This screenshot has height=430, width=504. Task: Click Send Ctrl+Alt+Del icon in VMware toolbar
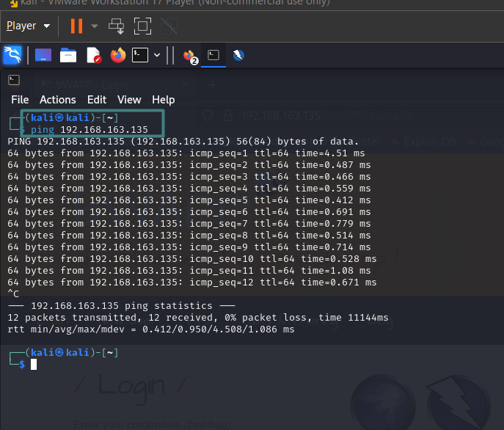coord(117,26)
